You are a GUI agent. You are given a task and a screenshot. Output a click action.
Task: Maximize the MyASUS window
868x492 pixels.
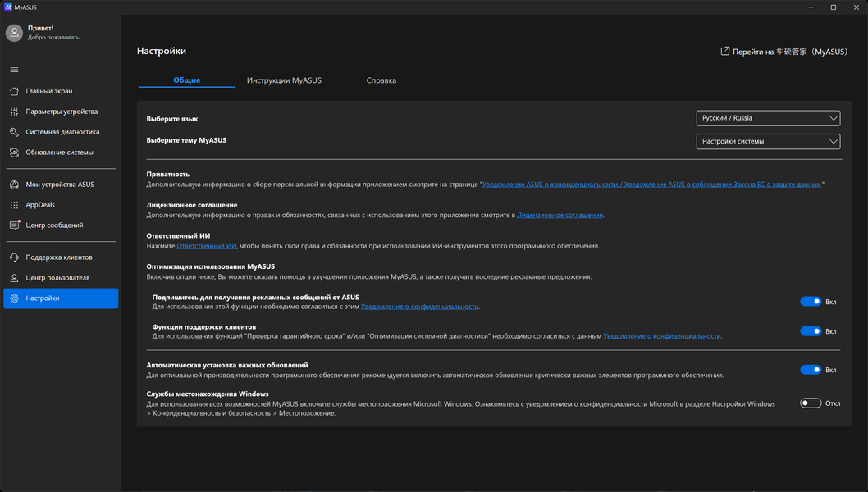pyautogui.click(x=833, y=7)
